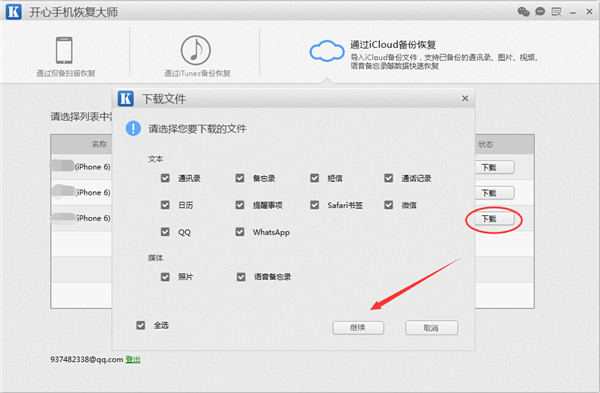Screen dimensions: 600x393
Task: Select the phone device scan recovery icon
Action: (64, 50)
